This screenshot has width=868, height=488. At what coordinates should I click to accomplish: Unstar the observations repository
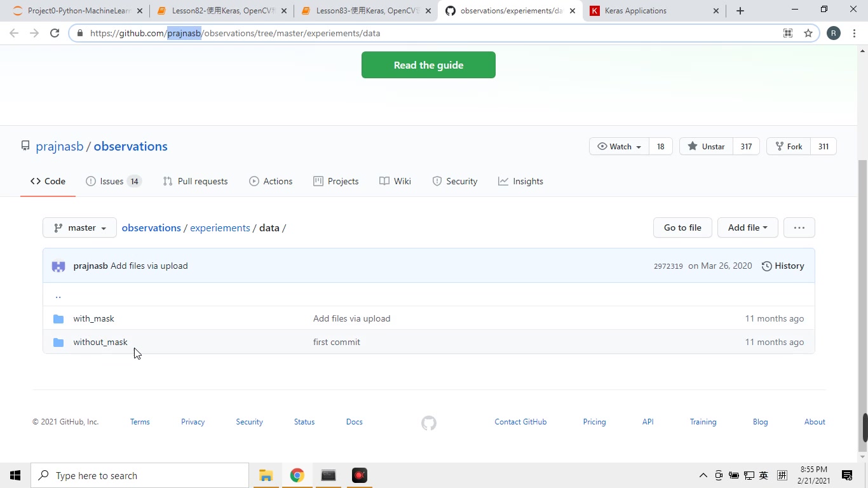pyautogui.click(x=705, y=146)
